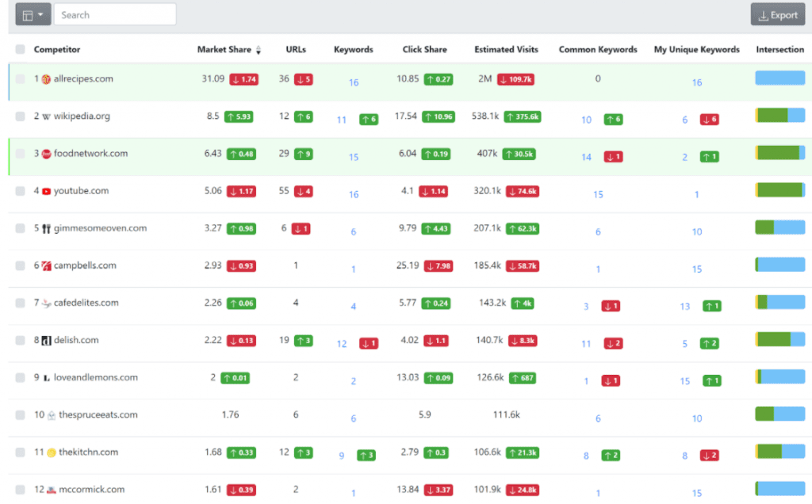This screenshot has height=504, width=812.
Task: Open the youtube.com competitor name
Action: (82, 190)
